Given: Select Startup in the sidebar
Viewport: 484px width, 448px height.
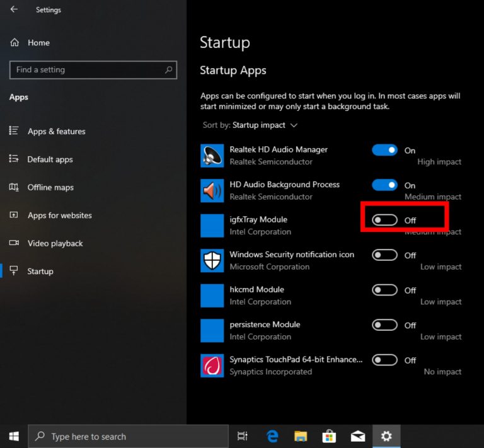Looking at the screenshot, I should tap(40, 272).
